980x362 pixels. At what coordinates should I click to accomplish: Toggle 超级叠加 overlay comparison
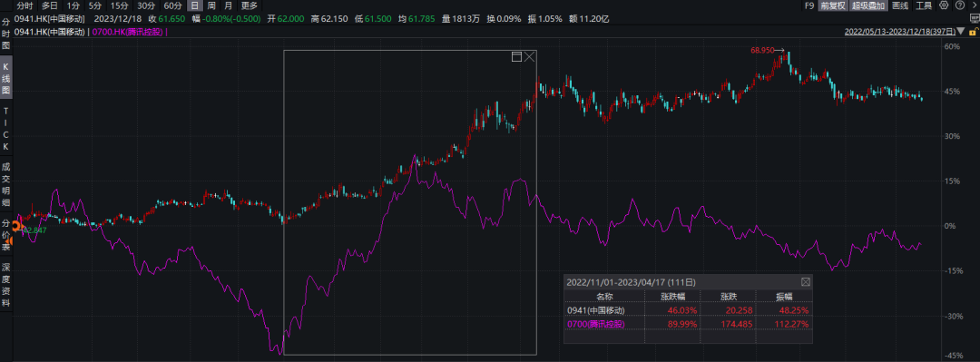click(868, 5)
